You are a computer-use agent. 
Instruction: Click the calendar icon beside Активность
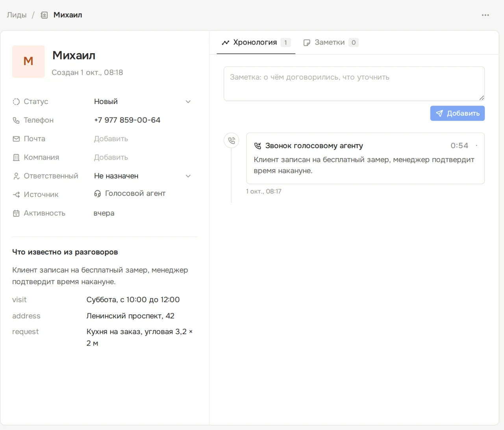click(x=16, y=213)
